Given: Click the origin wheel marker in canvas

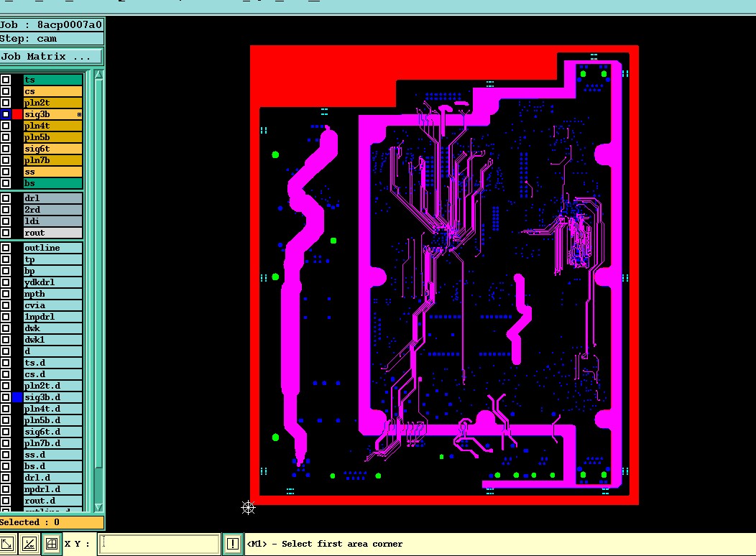Looking at the screenshot, I should [248, 507].
